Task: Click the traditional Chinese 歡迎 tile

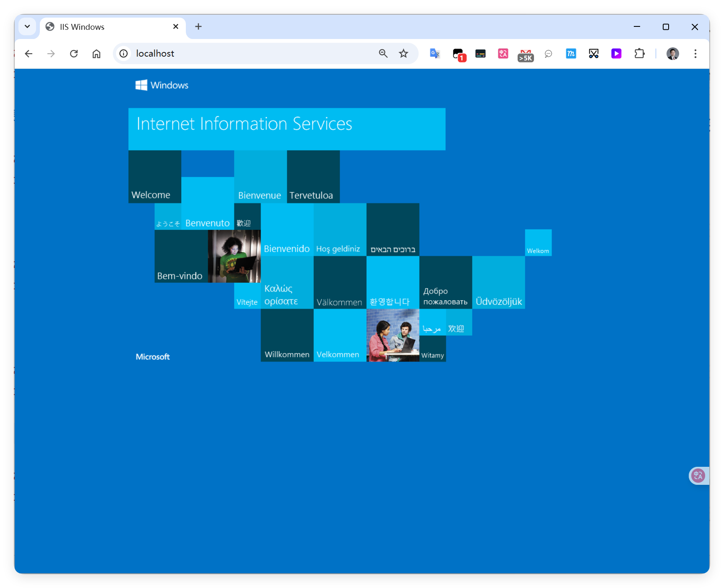Action: [247, 216]
